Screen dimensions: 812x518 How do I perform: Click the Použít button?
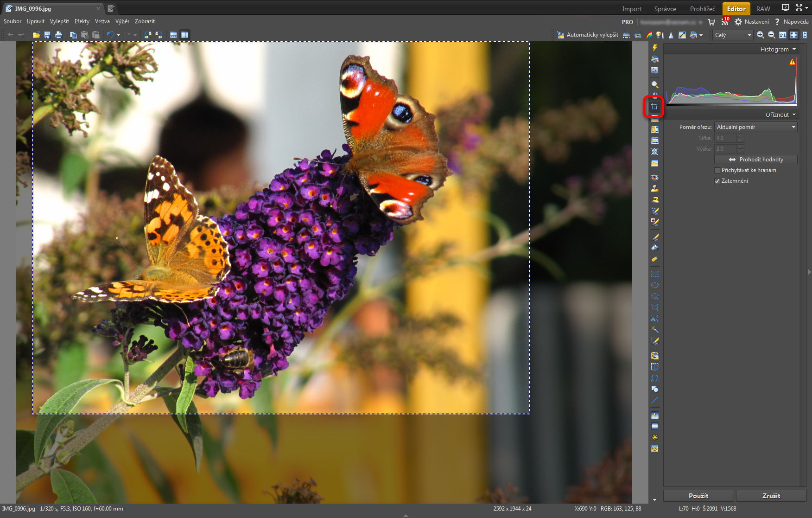(x=698, y=496)
